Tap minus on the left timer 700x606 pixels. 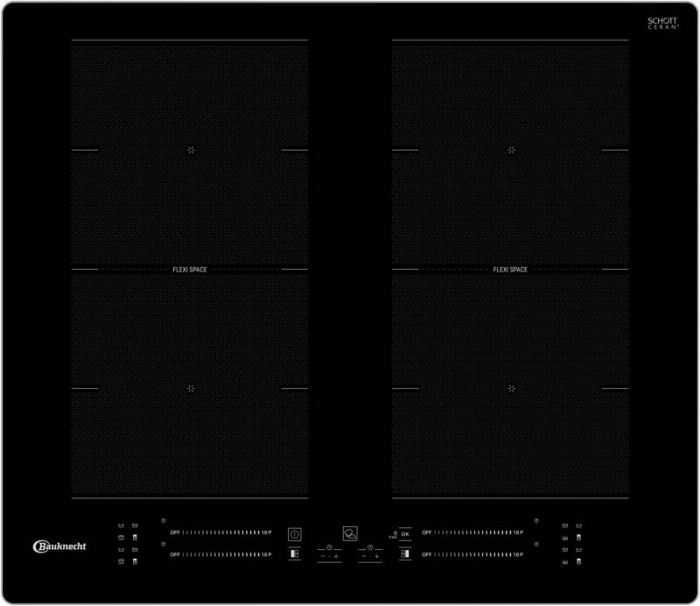pyautogui.click(x=323, y=556)
